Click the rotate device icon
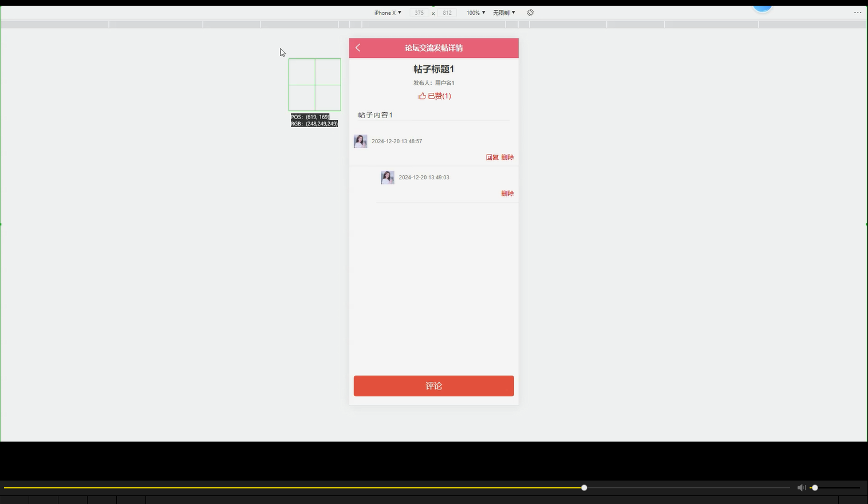The image size is (868, 504). (530, 13)
